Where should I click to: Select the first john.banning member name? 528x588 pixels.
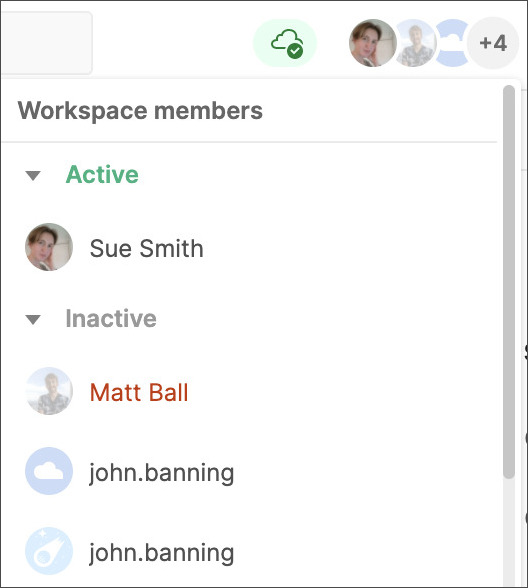(162, 473)
